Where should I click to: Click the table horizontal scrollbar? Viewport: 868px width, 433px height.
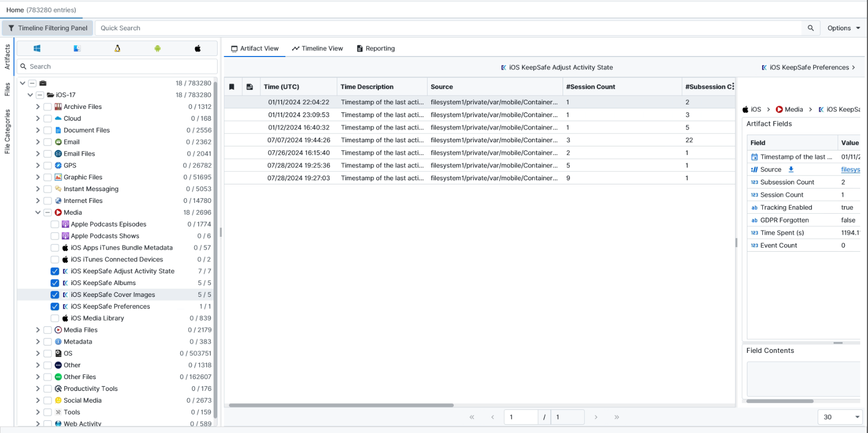tap(341, 405)
